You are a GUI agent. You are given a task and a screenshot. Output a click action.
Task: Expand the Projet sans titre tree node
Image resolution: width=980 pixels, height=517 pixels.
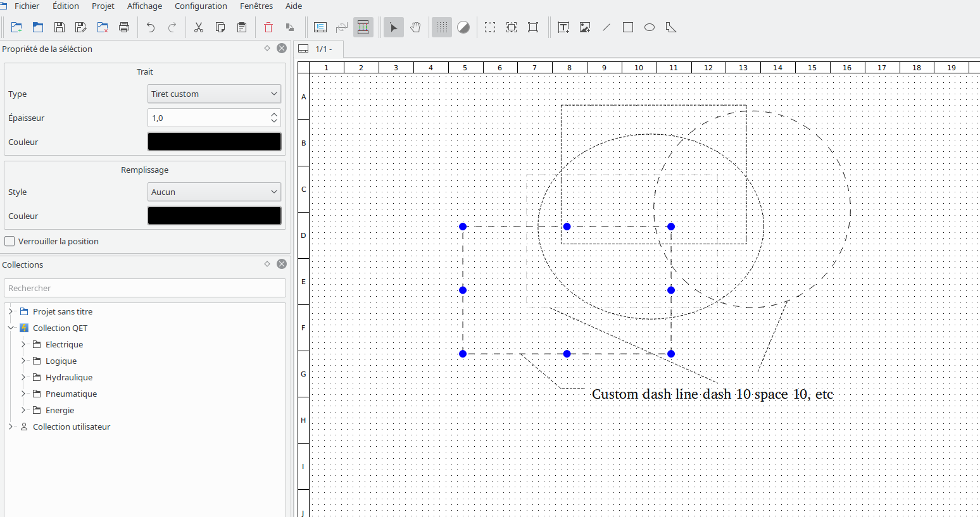pos(11,311)
